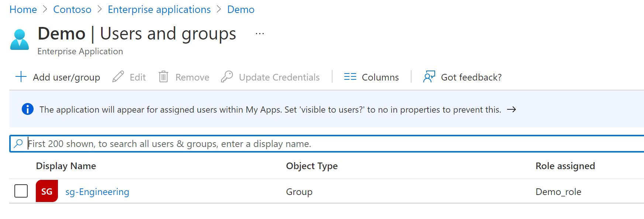Viewport: 644px width, 219px height.
Task: Go to Home in the breadcrumb
Action: tap(23, 10)
